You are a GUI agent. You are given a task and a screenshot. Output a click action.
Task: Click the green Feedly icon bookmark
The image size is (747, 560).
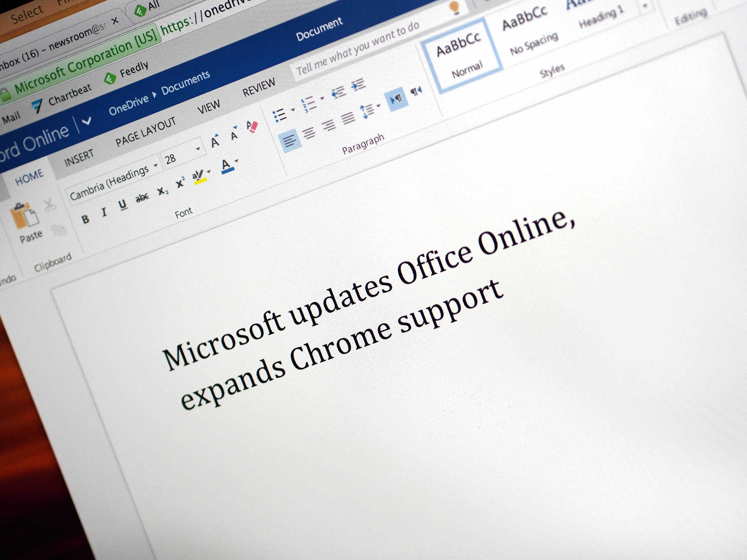click(x=110, y=78)
